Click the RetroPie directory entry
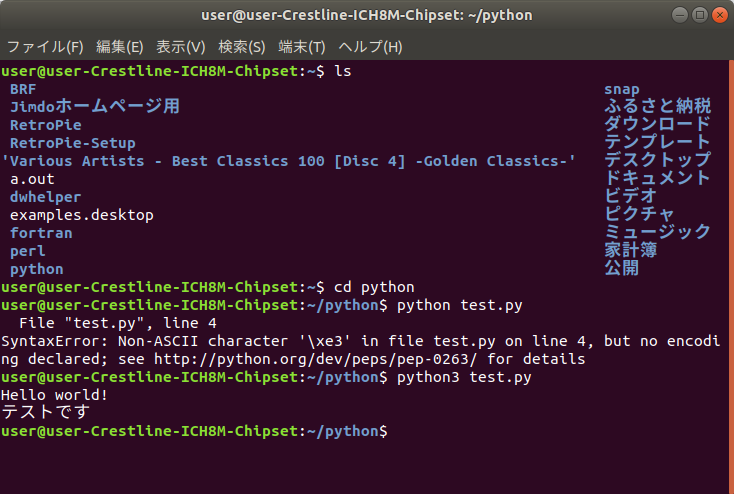Image resolution: width=734 pixels, height=494 pixels. coord(45,125)
